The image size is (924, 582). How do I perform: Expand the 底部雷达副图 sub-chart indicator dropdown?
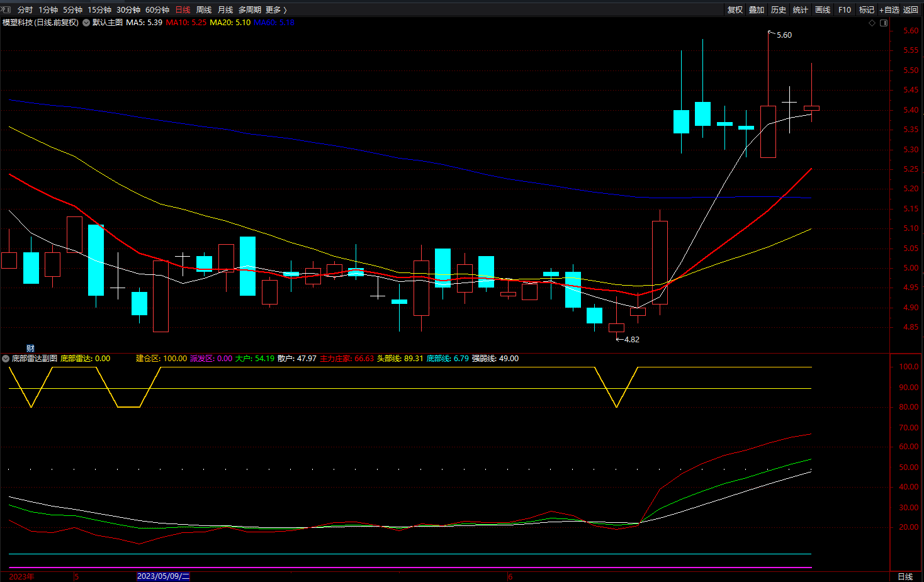tap(6, 359)
